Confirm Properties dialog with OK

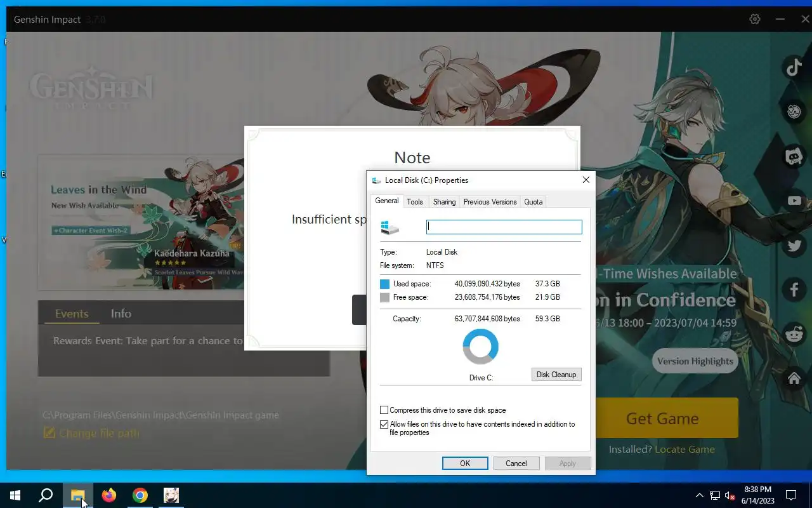tap(465, 464)
